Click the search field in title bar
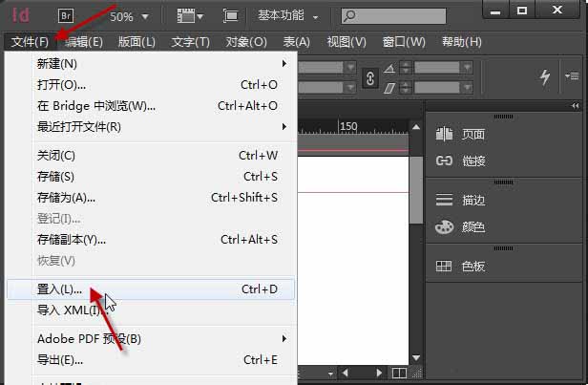Screen dimensions: 588x385 pos(393,15)
